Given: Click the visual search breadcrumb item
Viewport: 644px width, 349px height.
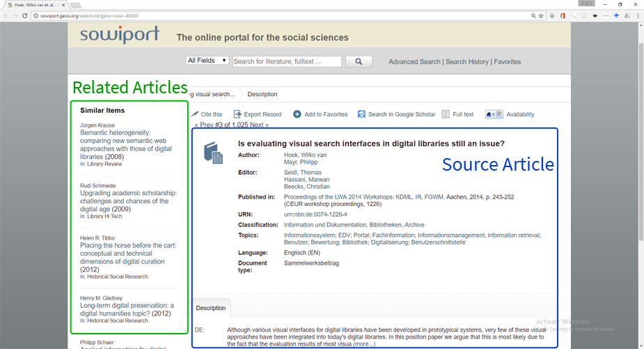Looking at the screenshot, I should pos(212,94).
